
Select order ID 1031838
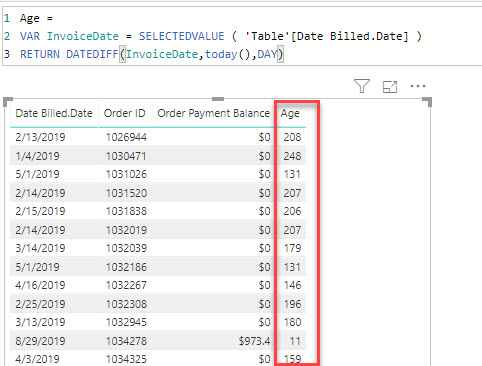126,211
